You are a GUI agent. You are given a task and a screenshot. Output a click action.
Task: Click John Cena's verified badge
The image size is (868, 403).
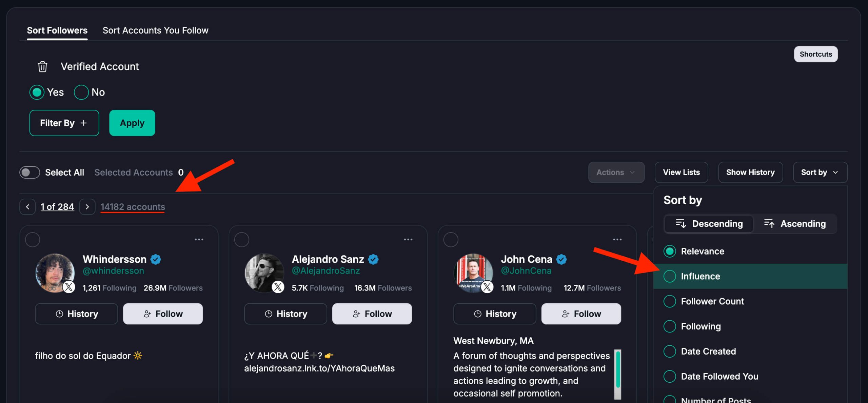561,259
